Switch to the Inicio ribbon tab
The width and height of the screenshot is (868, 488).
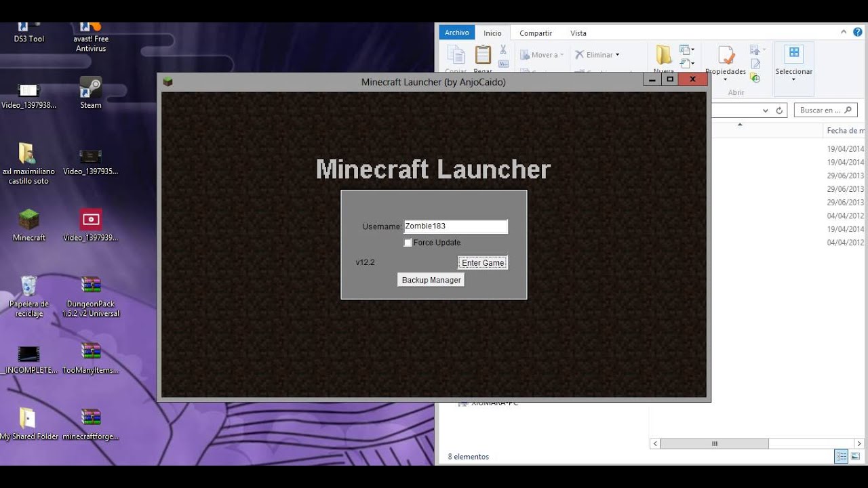coord(493,33)
